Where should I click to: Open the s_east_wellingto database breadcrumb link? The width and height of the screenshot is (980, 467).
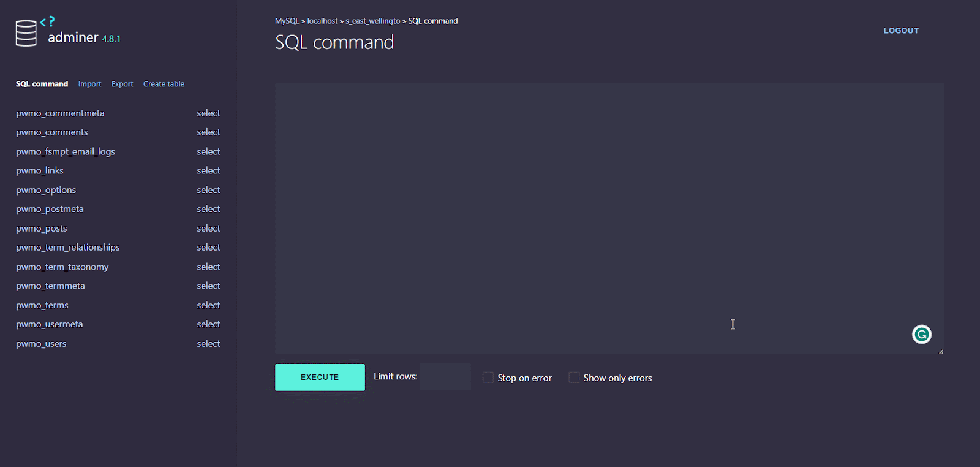(x=372, y=21)
